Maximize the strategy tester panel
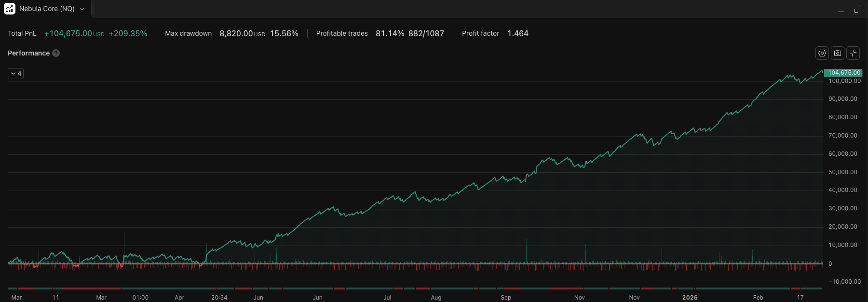The width and height of the screenshot is (868, 302). [858, 9]
